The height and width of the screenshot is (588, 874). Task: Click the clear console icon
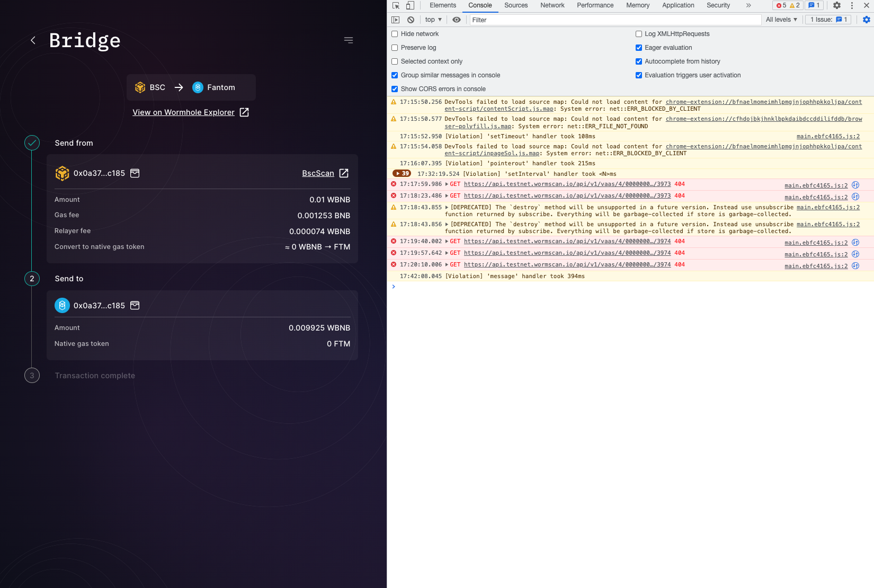tap(411, 20)
